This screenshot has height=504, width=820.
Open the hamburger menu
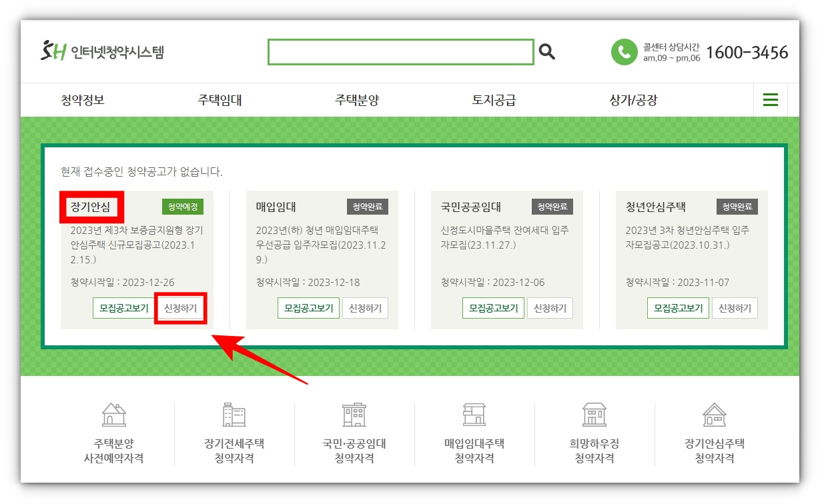tap(771, 99)
